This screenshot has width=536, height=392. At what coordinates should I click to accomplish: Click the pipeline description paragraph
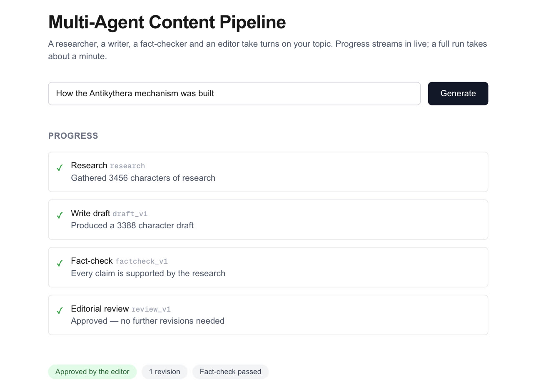coord(268,50)
